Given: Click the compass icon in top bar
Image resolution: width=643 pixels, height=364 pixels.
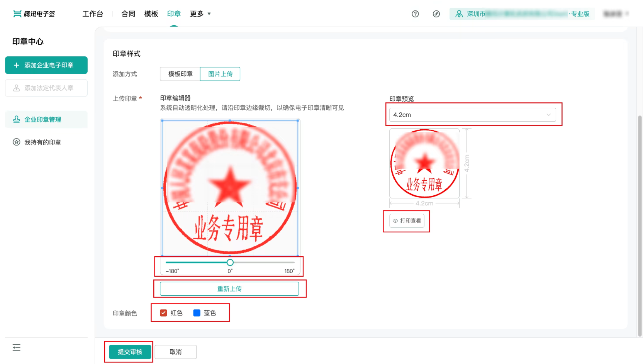Looking at the screenshot, I should 436,14.
